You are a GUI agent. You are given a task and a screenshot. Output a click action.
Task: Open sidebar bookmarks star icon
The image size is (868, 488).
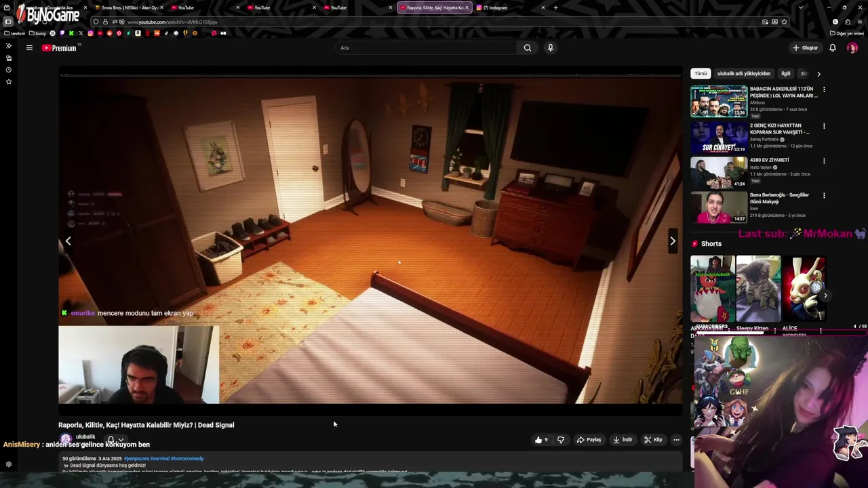click(x=9, y=82)
